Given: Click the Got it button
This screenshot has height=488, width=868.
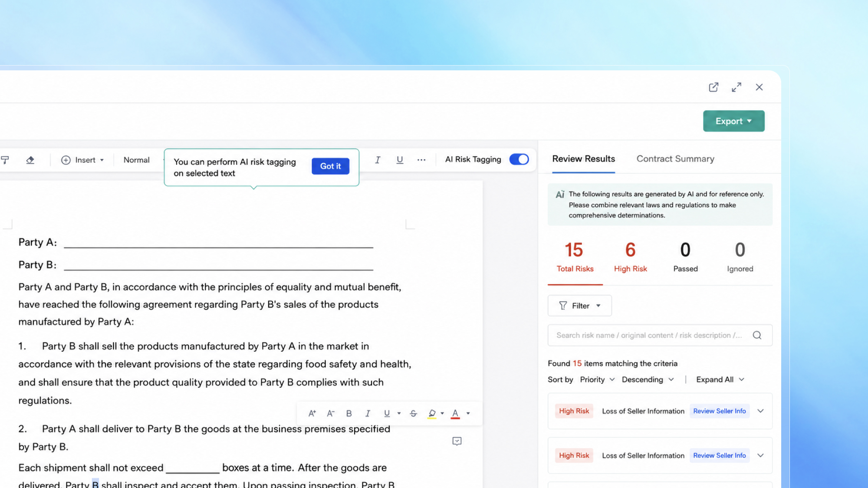Looking at the screenshot, I should (x=331, y=166).
